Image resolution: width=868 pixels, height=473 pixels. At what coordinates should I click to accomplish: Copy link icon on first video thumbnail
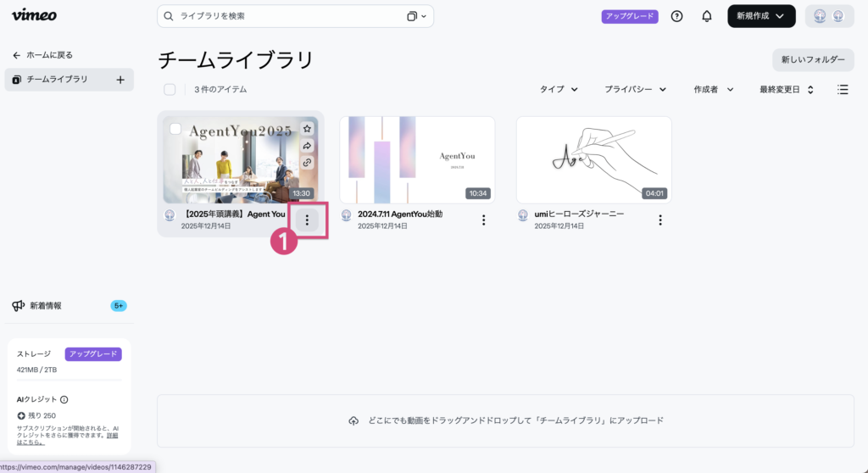pos(307,163)
